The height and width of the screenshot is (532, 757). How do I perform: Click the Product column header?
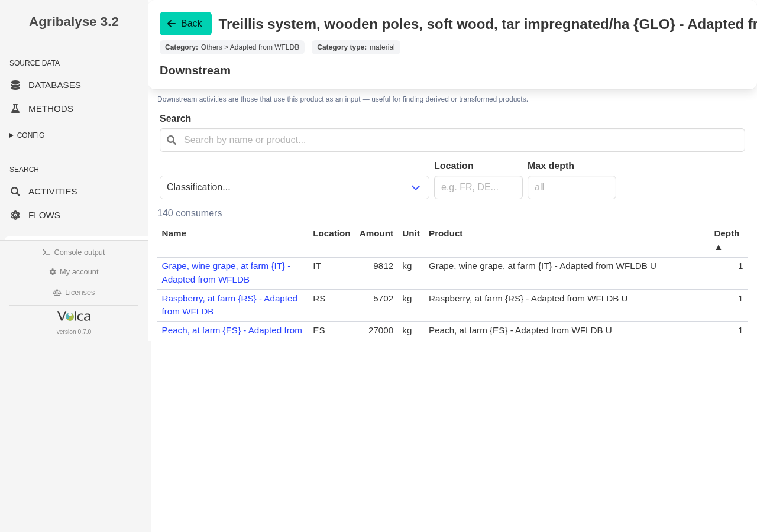446,233
